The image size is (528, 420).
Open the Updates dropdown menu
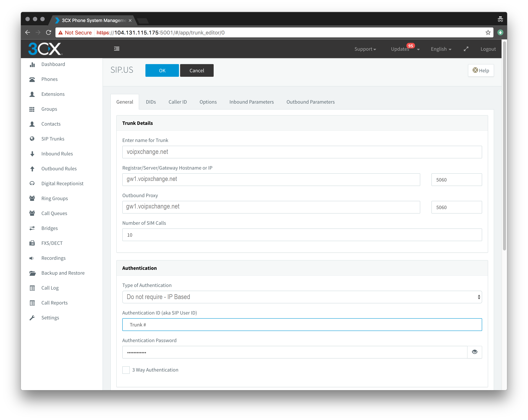point(405,49)
